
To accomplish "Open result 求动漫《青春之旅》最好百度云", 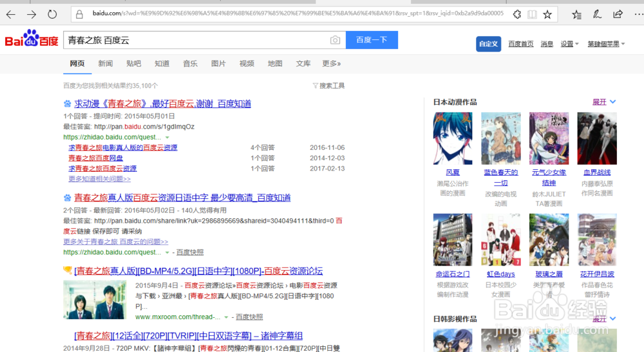I will point(163,104).
